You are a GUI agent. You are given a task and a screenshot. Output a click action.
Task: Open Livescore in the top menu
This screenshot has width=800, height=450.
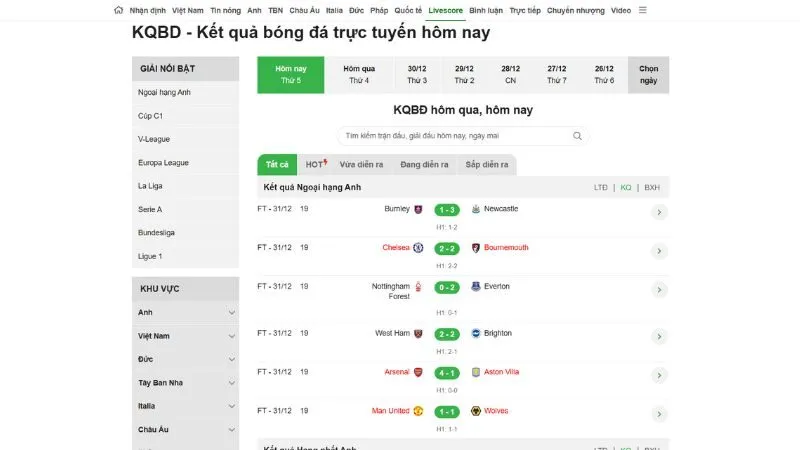pyautogui.click(x=445, y=10)
